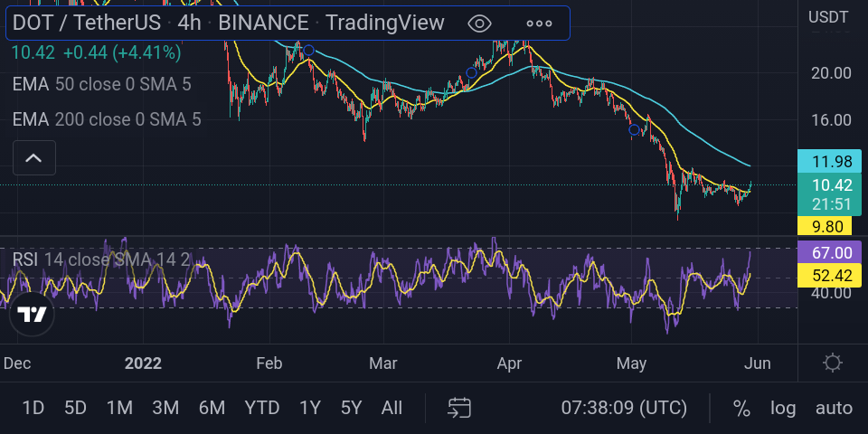Select the 1Y time range
This screenshot has width=868, height=434.
pos(310,409)
